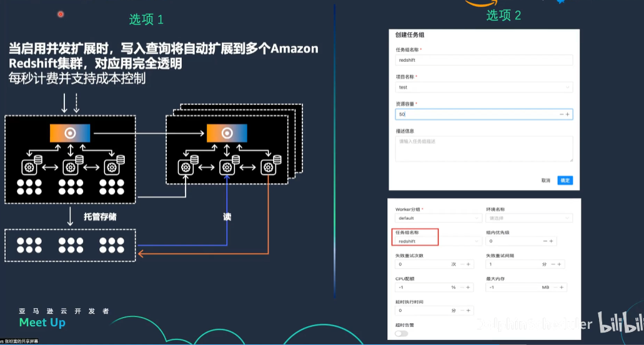Click the 描述信息 description textarea
This screenshot has height=345, width=644.
point(484,149)
